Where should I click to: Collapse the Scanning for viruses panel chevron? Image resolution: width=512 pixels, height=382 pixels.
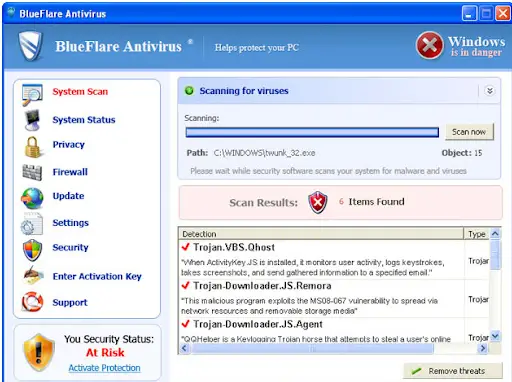489,91
